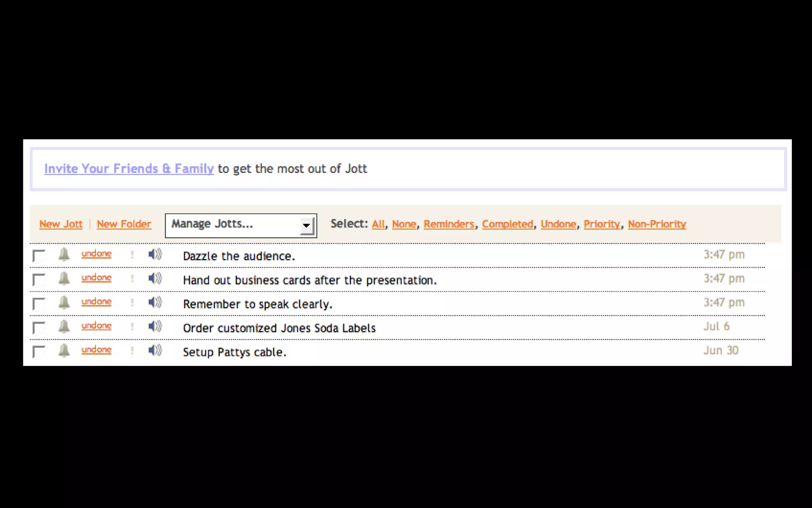Play audio for "Hand out business cards" jott
Viewport: 812px width, 508px height.
pyautogui.click(x=155, y=278)
